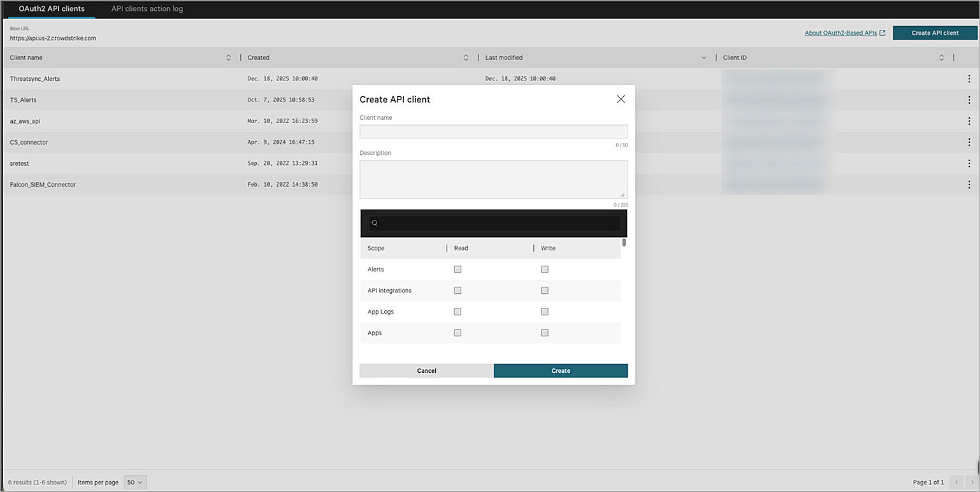This screenshot has height=492, width=980.
Task: Click created date Feb. 10, 2022 14:38:50
Action: click(282, 184)
